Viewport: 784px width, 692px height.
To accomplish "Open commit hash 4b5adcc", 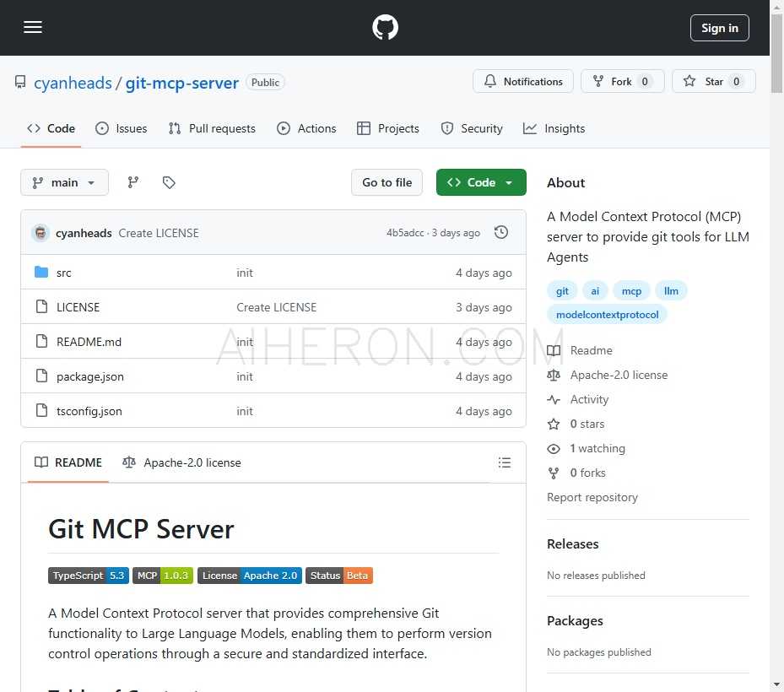I will (x=405, y=233).
